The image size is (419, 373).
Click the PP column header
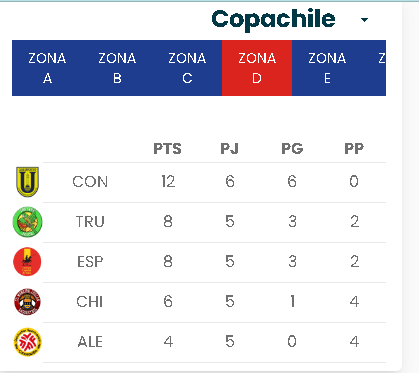click(x=354, y=149)
